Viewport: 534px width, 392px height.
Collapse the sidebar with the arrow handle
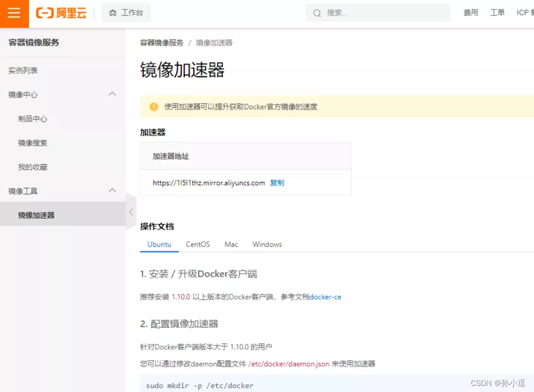[131, 211]
